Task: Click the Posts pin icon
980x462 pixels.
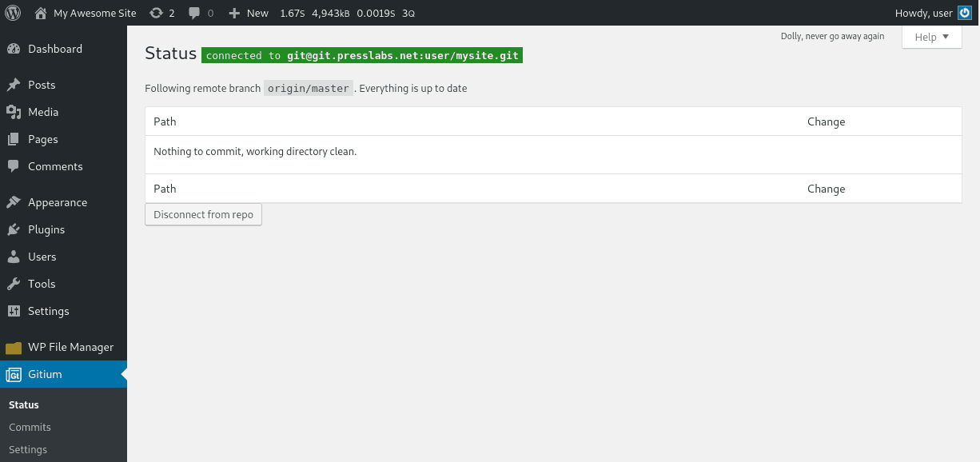Action: click(x=14, y=85)
